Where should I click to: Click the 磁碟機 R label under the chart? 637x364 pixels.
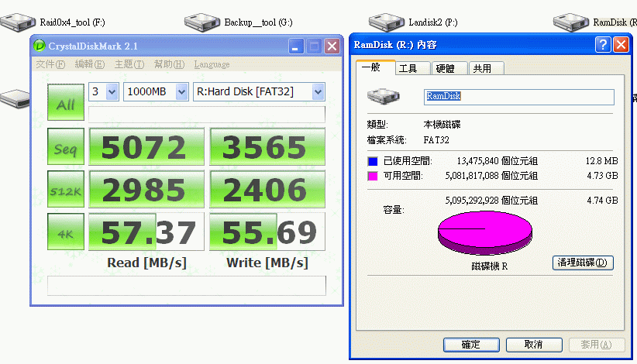[490, 266]
